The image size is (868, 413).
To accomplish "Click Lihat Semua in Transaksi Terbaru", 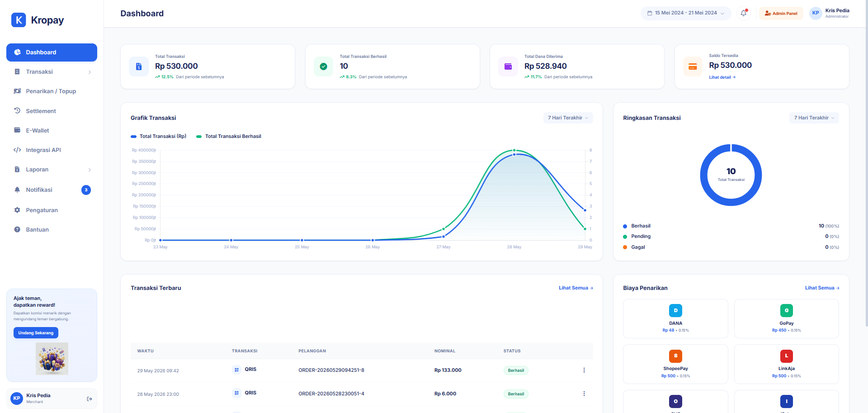I will [576, 288].
